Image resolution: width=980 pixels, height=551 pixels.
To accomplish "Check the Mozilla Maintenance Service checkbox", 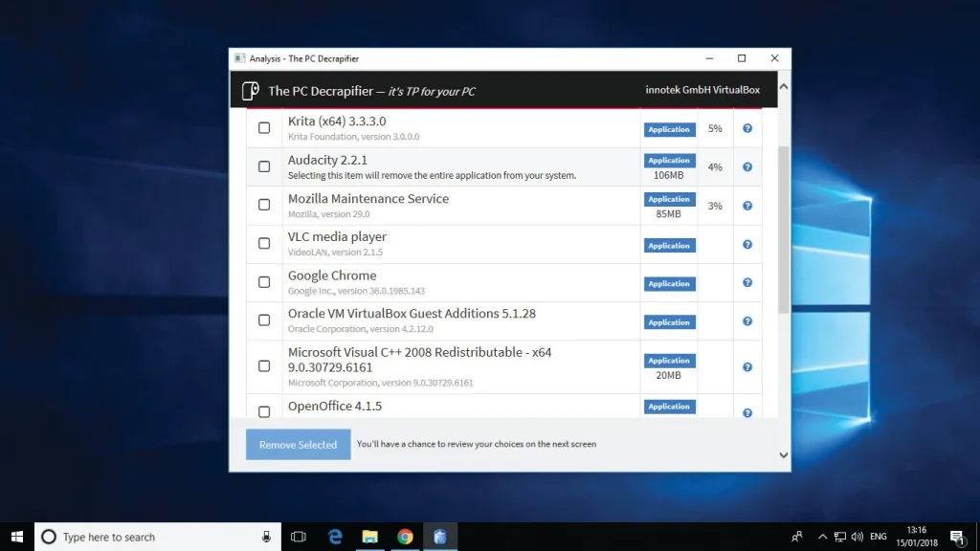I will point(264,205).
